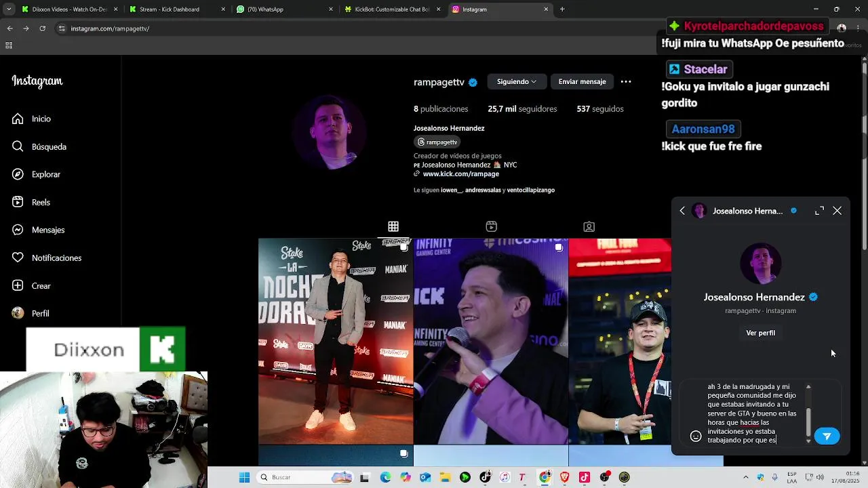Click message box scrollbar thumb
The width and height of the screenshot is (868, 488).
808,422
